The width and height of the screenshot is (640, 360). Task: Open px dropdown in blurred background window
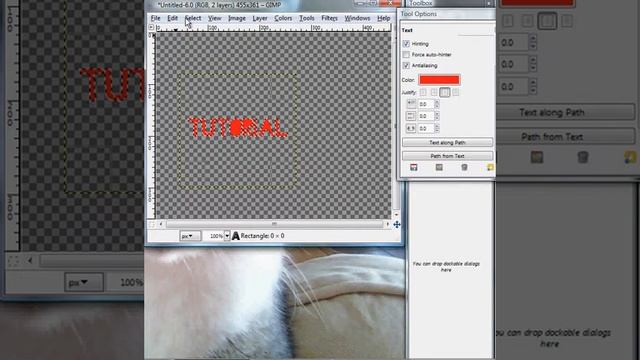84,282
